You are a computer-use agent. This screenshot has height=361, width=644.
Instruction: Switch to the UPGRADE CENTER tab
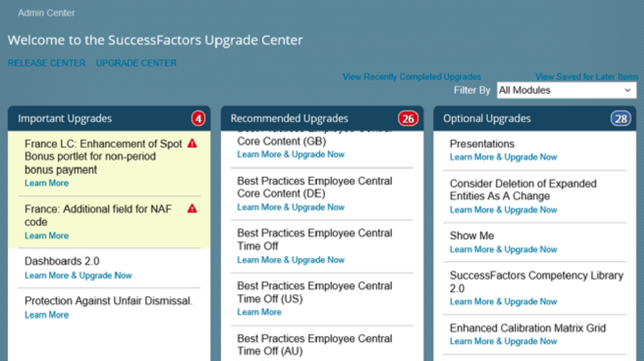coord(137,63)
